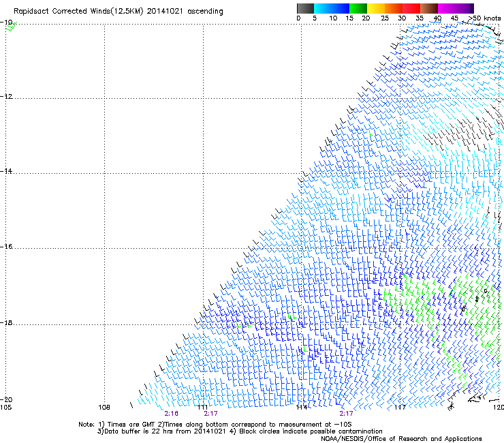The width and height of the screenshot is (504, 443).
Task: Click the yellow 20-25 knots legend swatch
Action: (x=376, y=8)
